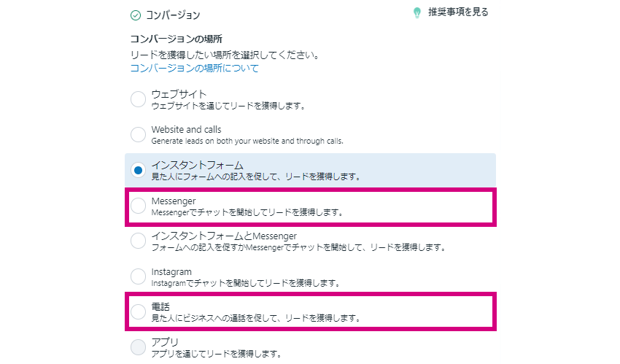Select インスタントフォームとMessenger radio button
The image size is (620, 364).
pyautogui.click(x=138, y=241)
